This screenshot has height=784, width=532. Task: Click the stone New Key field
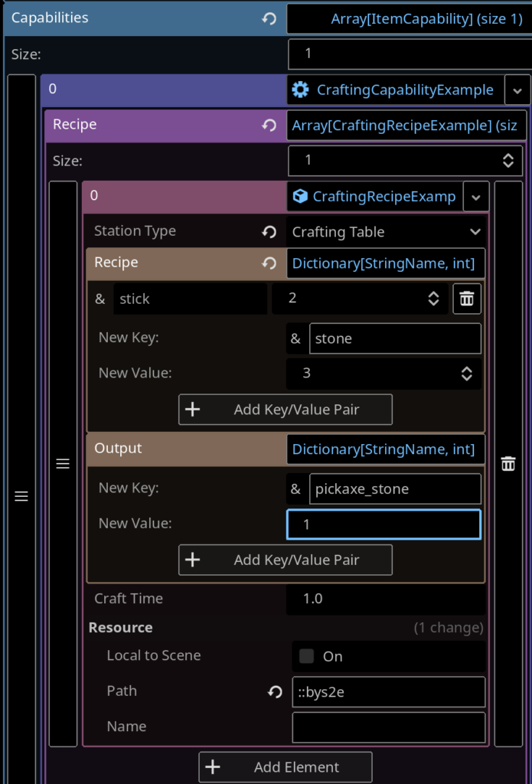(395, 338)
